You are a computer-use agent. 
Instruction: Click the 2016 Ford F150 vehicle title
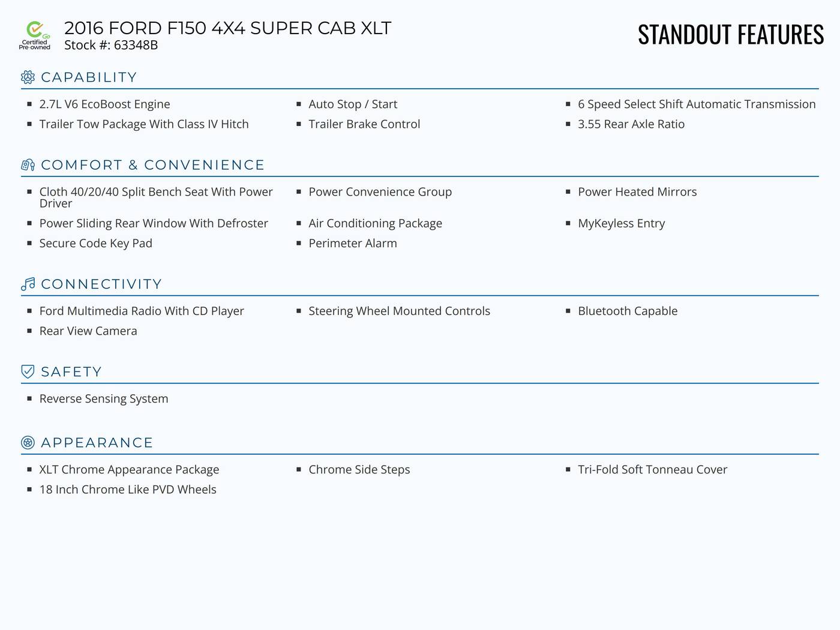227,28
